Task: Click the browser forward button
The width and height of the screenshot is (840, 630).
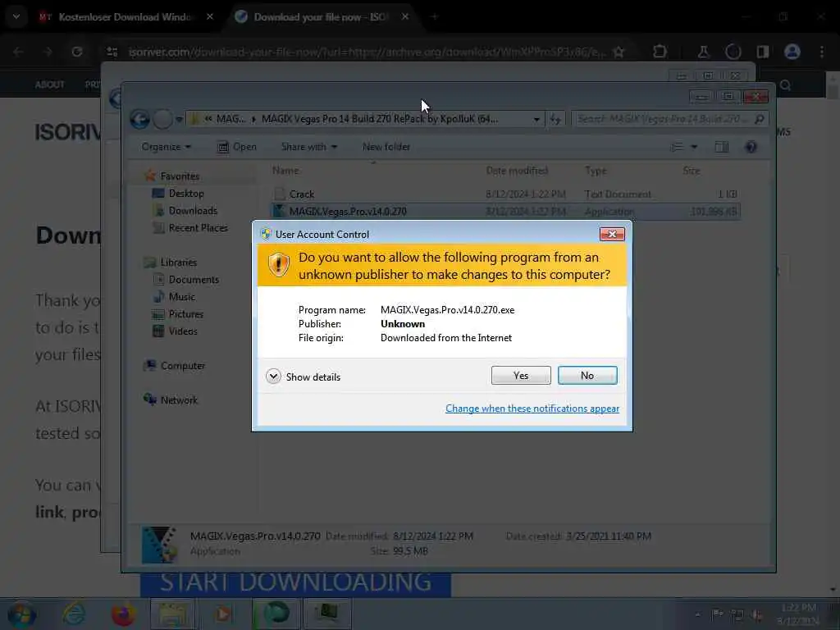Action: pyautogui.click(x=48, y=52)
